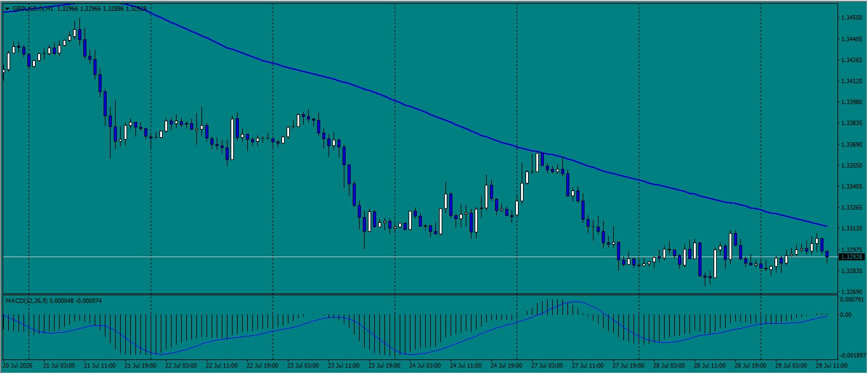Click the 1.33120 level on the price axis
This screenshot has height=374, width=868.
pyautogui.click(x=851, y=228)
